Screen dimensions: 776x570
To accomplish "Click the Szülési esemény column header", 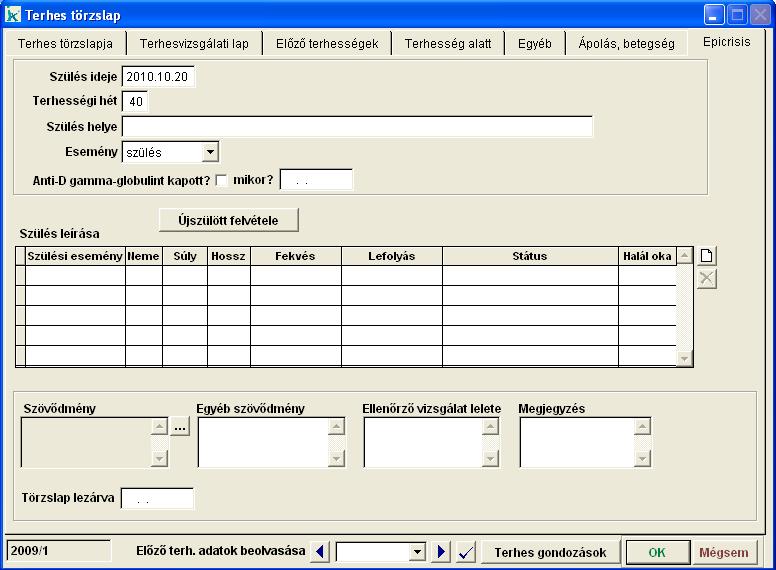I will click(75, 256).
